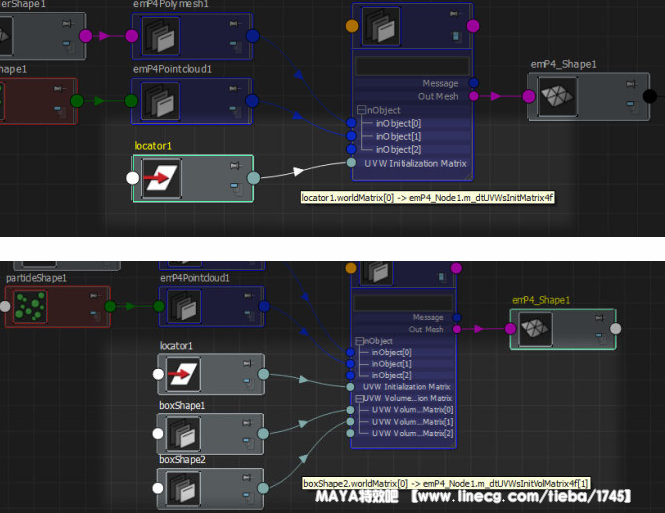Collapse the UVW Volume Matrix attribute group
665x513 pixels.
(x=359, y=398)
